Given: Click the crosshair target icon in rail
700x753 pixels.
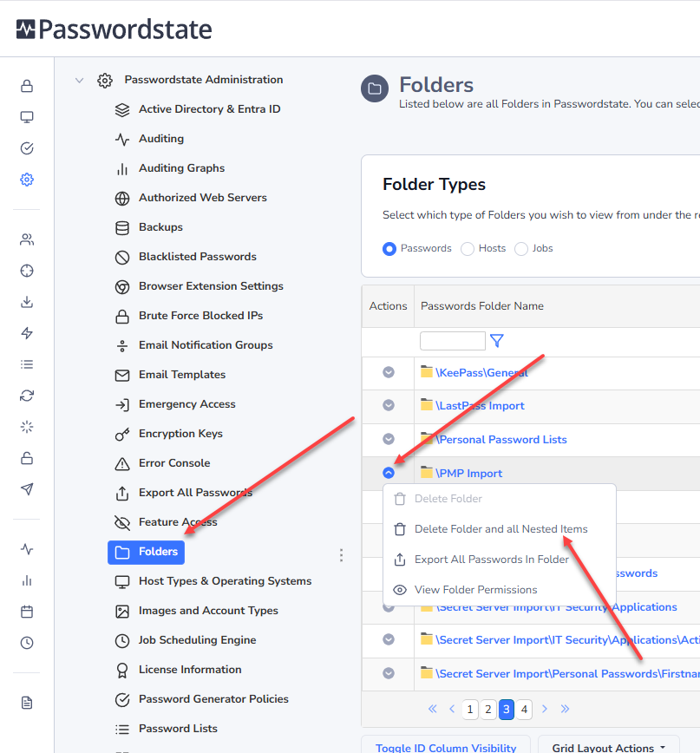Looking at the screenshot, I should [27, 271].
